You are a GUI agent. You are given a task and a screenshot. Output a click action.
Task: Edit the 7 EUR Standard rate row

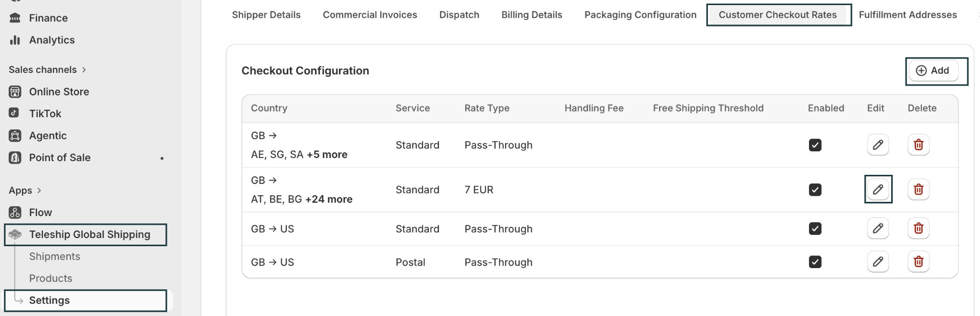pos(878,190)
